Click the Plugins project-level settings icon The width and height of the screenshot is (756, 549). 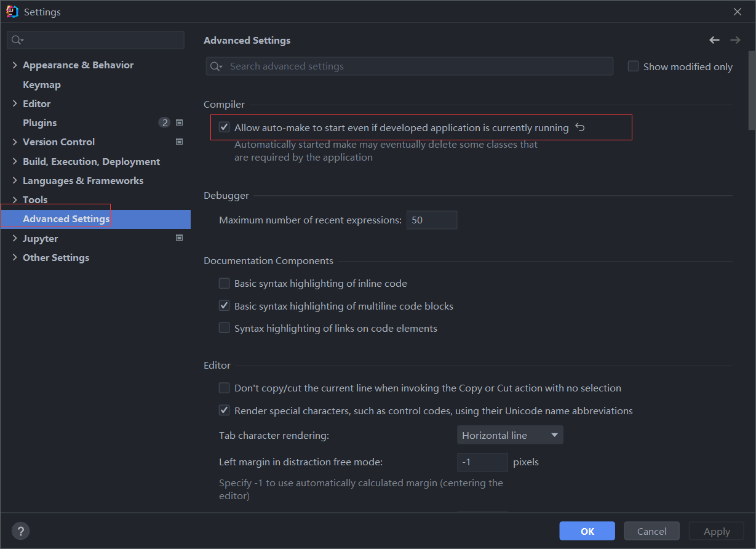pyautogui.click(x=180, y=122)
